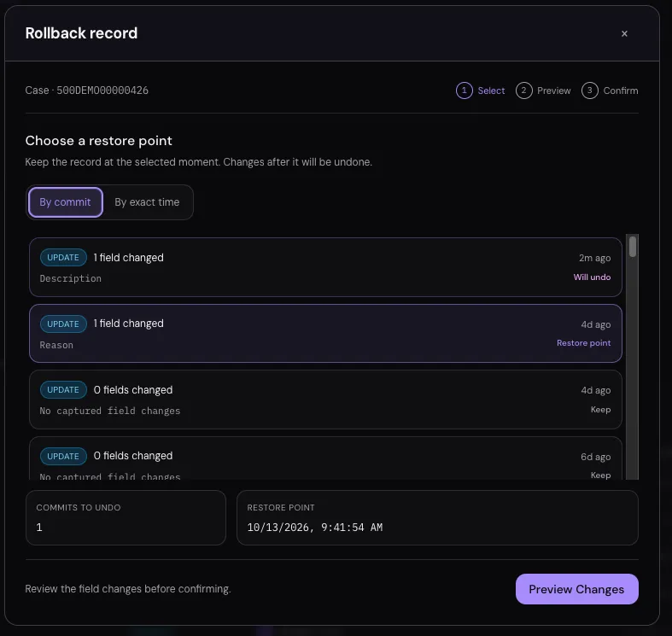This screenshot has width=672, height=636.
Task: Click UPDATE badge on 4d ago empty commit
Action: [x=63, y=389]
